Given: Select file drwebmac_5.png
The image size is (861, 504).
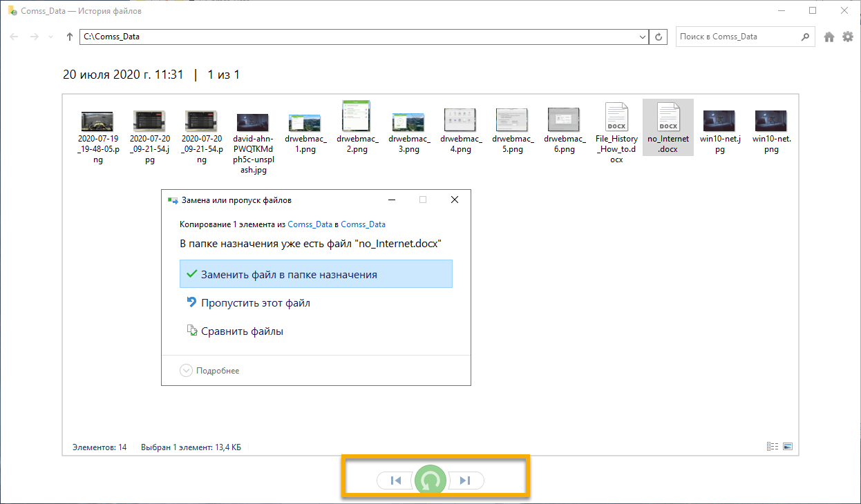Looking at the screenshot, I should pos(513,128).
